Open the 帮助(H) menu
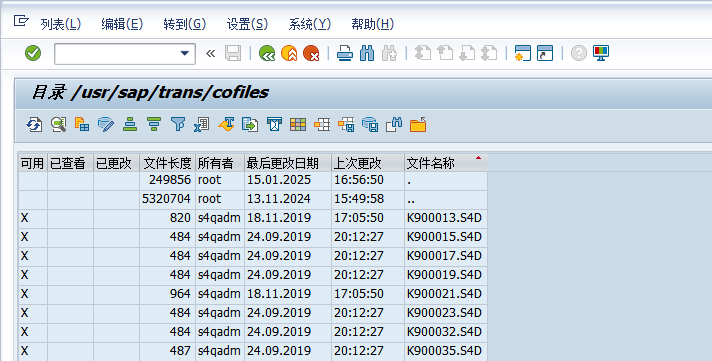The height and width of the screenshot is (361, 712). click(372, 24)
